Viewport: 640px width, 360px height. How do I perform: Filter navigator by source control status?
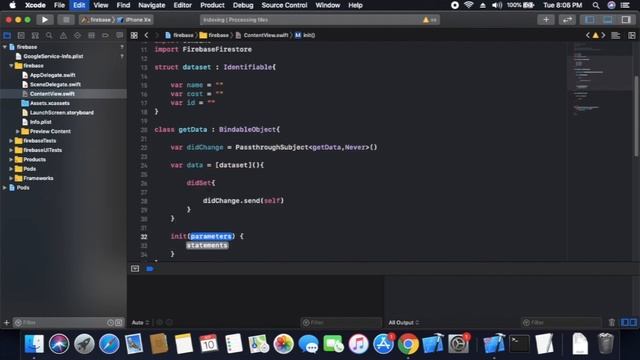click(119, 322)
